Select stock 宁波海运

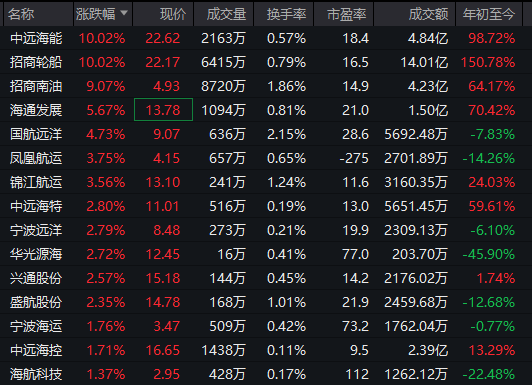(x=36, y=326)
